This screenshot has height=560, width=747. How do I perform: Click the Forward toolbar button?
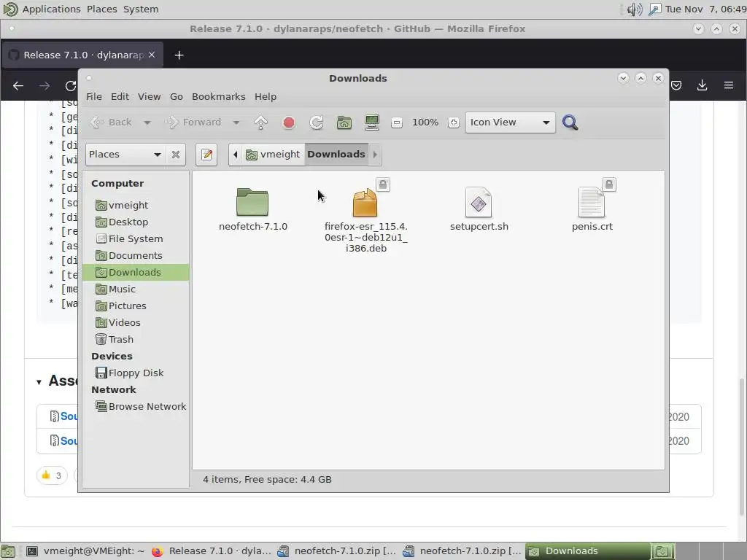(193, 122)
